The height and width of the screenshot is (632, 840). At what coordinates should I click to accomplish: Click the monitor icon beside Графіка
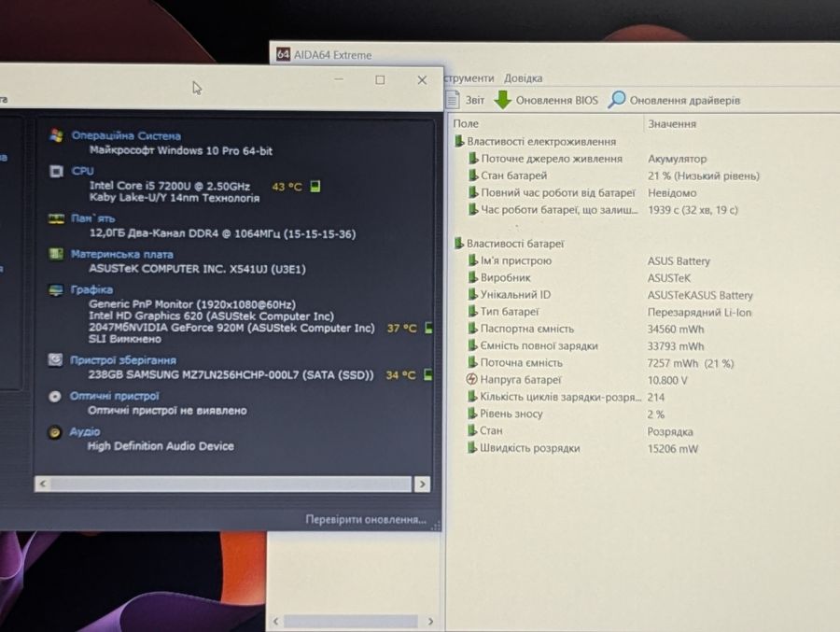56,290
